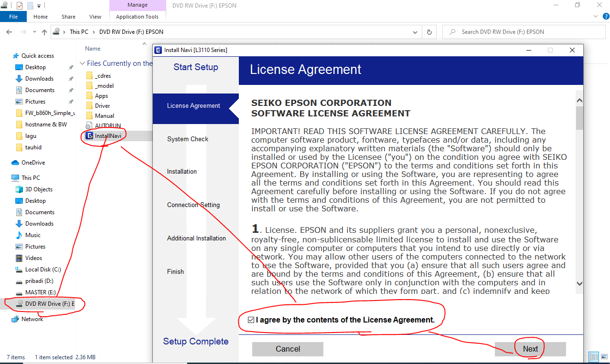The height and width of the screenshot is (364, 610).
Task: Click the Next button in installer
Action: pyautogui.click(x=530, y=349)
